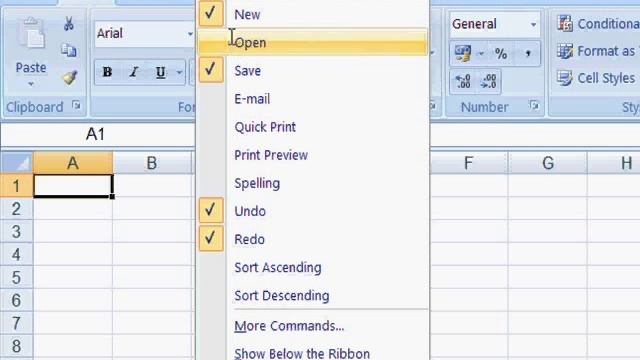Image resolution: width=640 pixels, height=360 pixels.
Task: Select row 1 header
Action: point(16,186)
